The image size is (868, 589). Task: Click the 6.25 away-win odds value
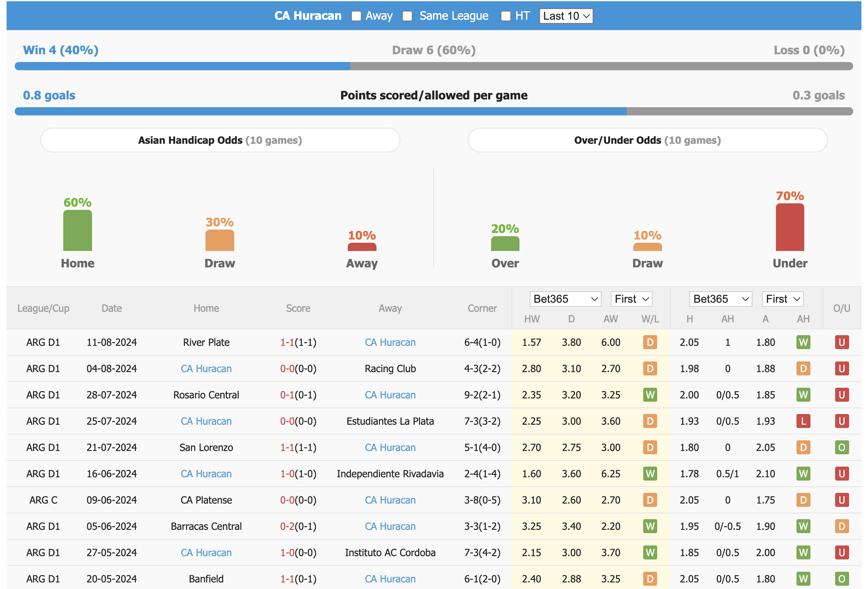(611, 474)
